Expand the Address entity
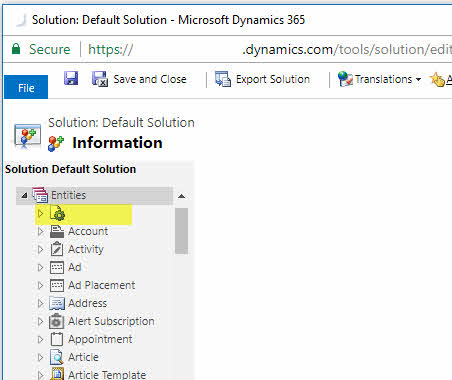The height and width of the screenshot is (380, 452). [x=40, y=303]
